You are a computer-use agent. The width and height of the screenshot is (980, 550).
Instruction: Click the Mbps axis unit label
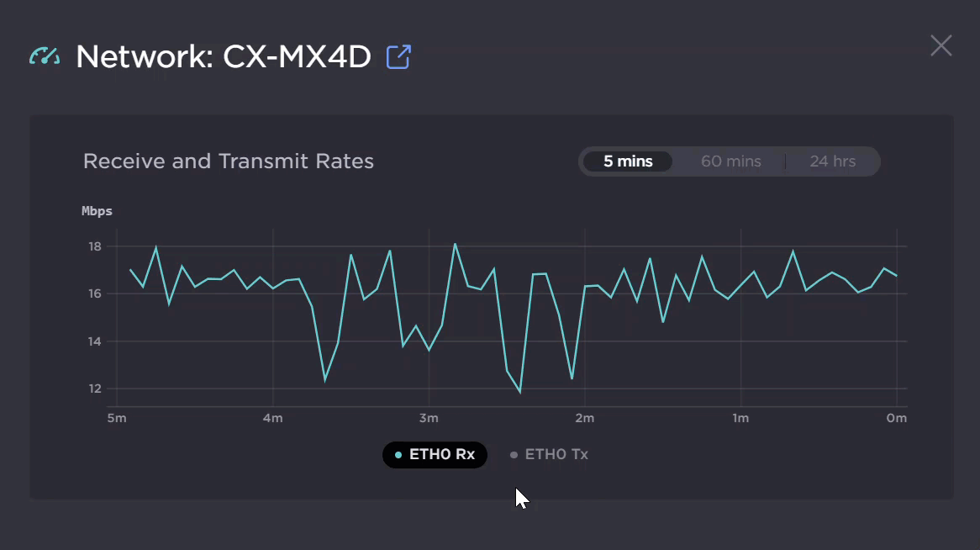coord(97,211)
